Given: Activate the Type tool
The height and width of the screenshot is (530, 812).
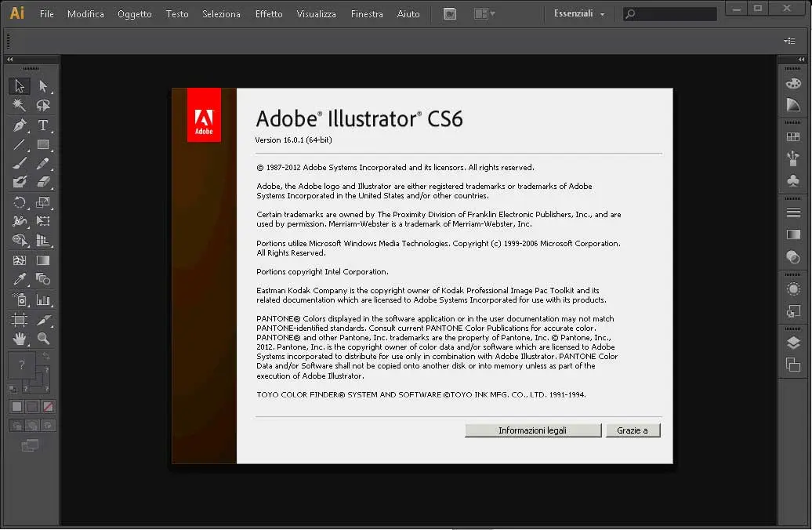Looking at the screenshot, I should (x=43, y=125).
